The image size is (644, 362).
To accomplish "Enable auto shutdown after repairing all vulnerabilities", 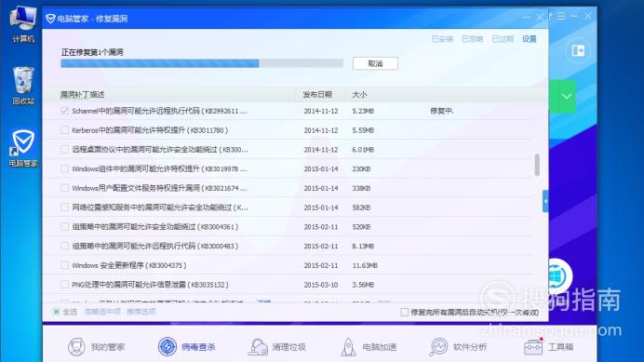I will [405, 313].
